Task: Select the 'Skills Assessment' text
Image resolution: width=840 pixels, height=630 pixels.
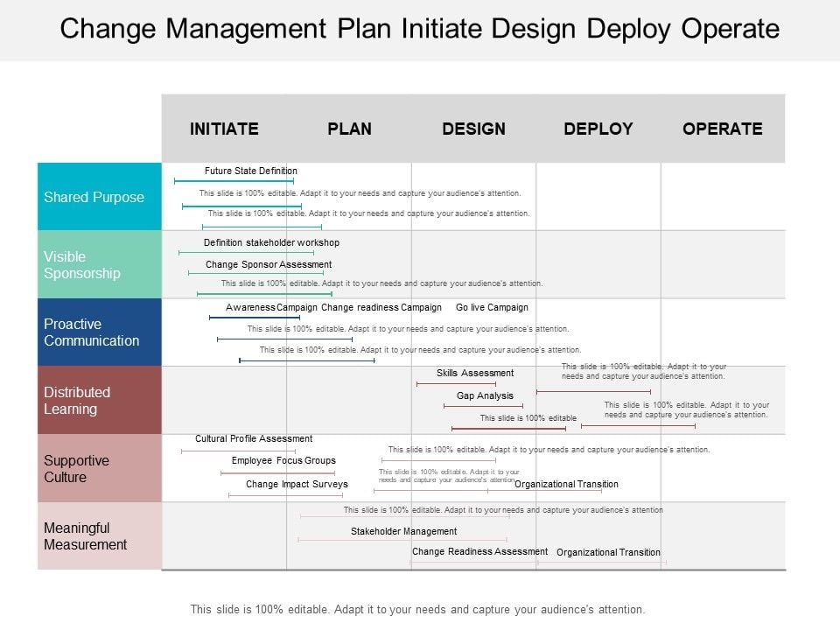Action: point(474,373)
